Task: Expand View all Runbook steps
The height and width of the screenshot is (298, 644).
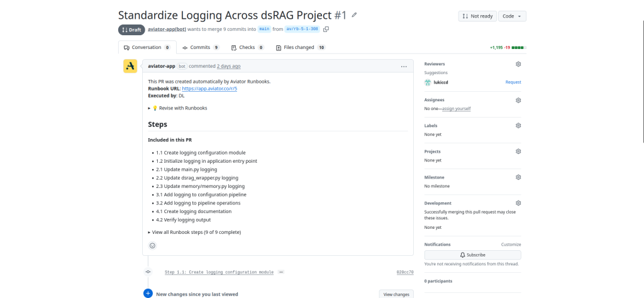Action: pos(194,233)
